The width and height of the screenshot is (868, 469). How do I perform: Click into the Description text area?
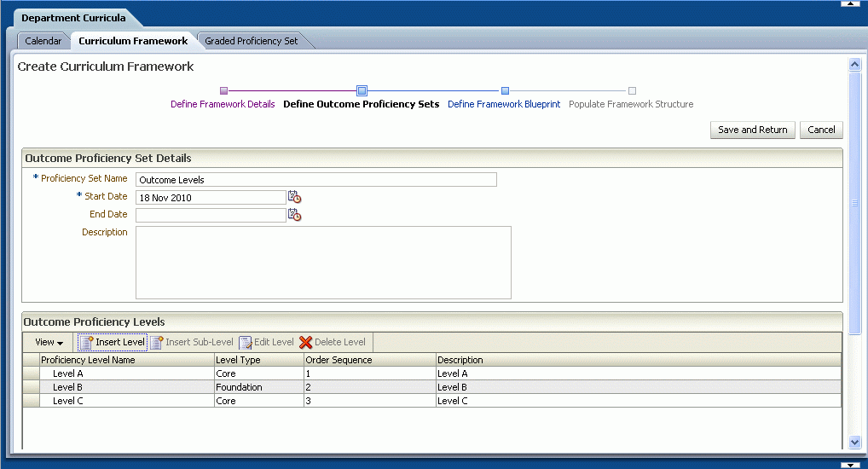tap(323, 263)
